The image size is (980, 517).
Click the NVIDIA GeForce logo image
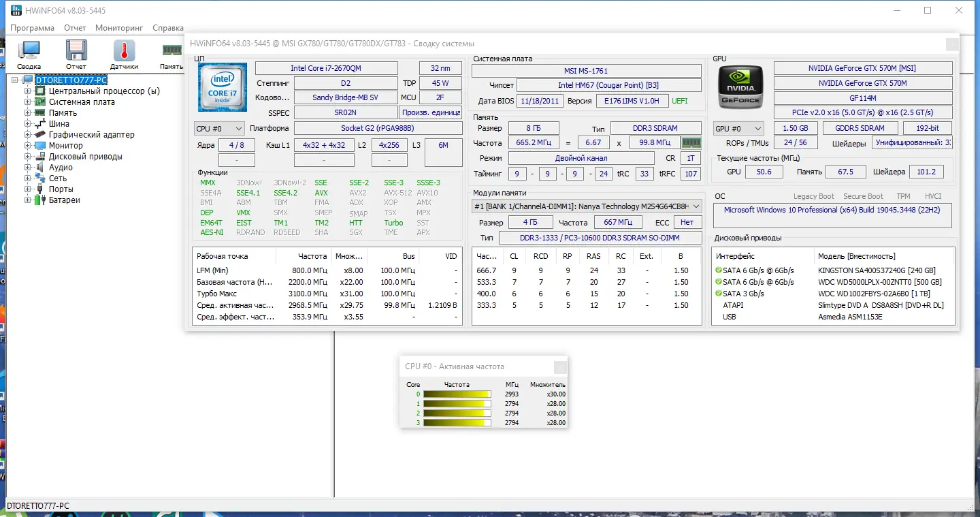point(740,87)
